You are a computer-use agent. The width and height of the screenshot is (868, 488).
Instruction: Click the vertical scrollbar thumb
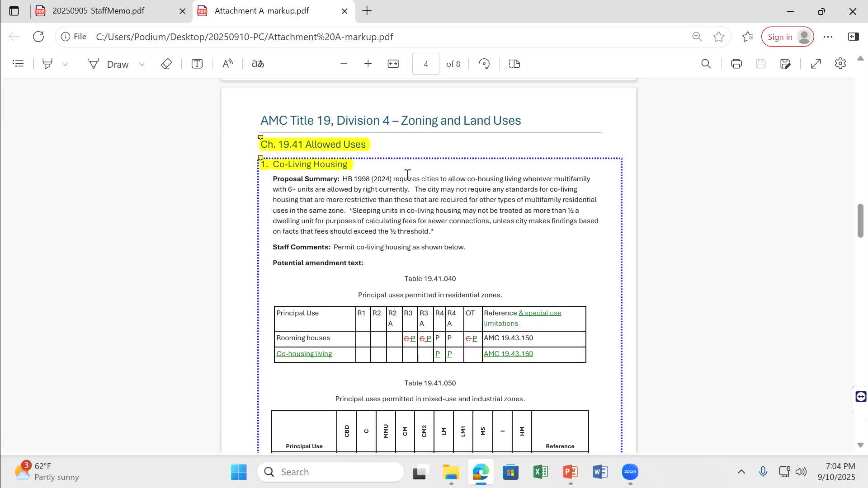pos(860,220)
